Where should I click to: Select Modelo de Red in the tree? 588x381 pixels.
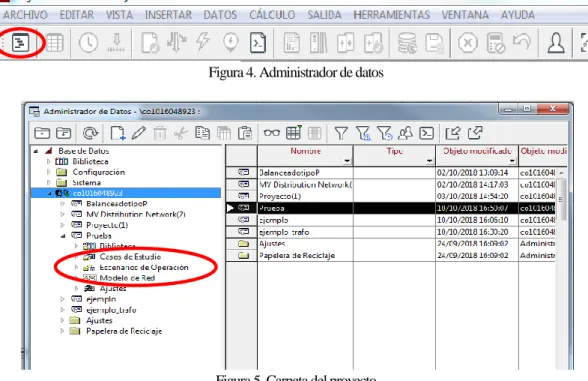point(127,278)
